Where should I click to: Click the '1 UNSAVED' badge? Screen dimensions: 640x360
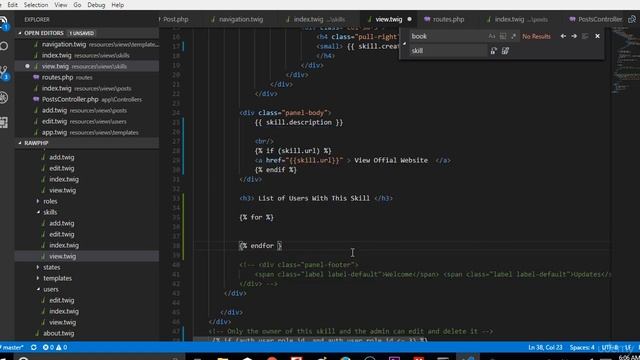click(x=81, y=33)
